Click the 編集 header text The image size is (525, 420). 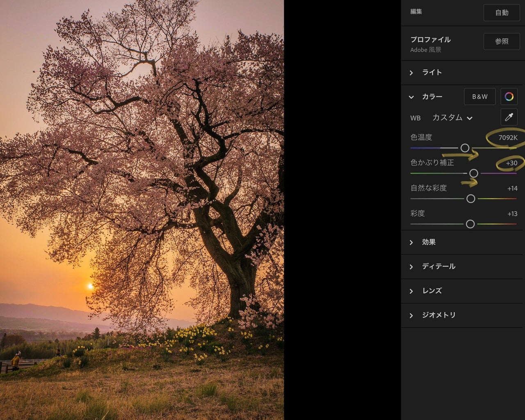coord(416,11)
